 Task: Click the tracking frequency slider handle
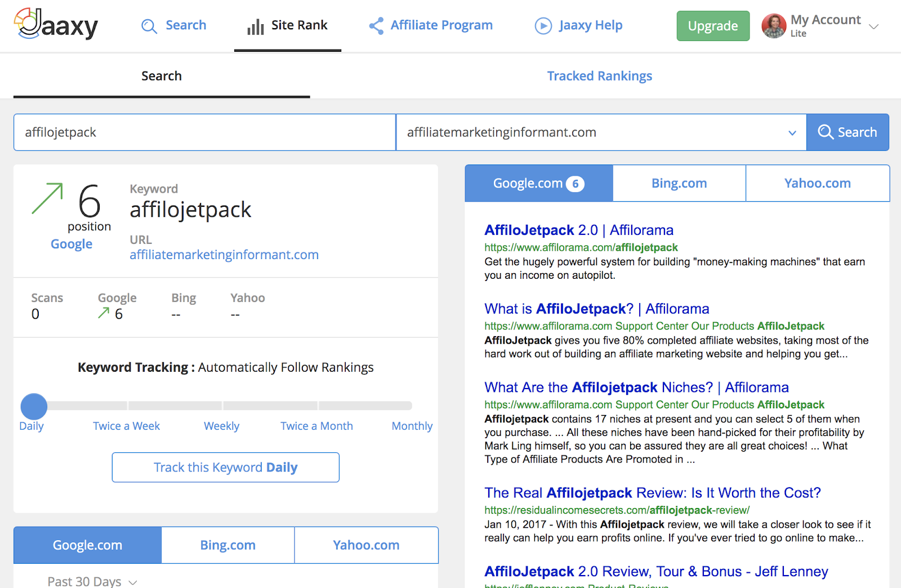pos(34,406)
